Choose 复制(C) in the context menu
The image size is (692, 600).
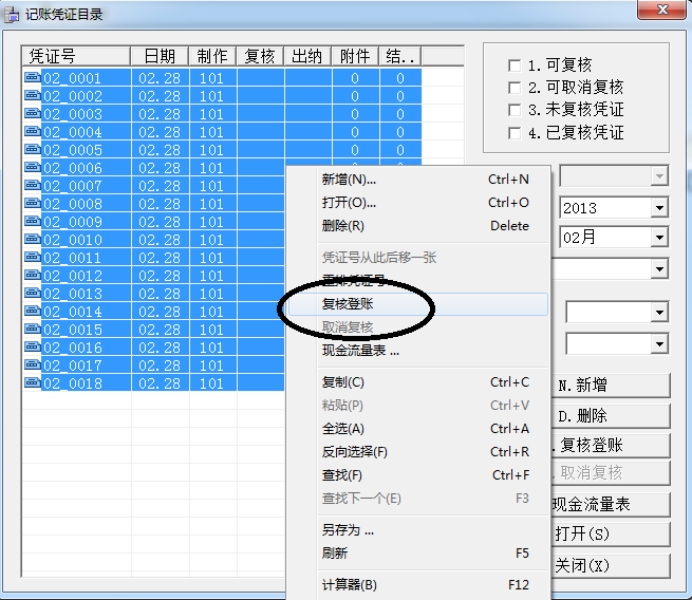click(418, 382)
